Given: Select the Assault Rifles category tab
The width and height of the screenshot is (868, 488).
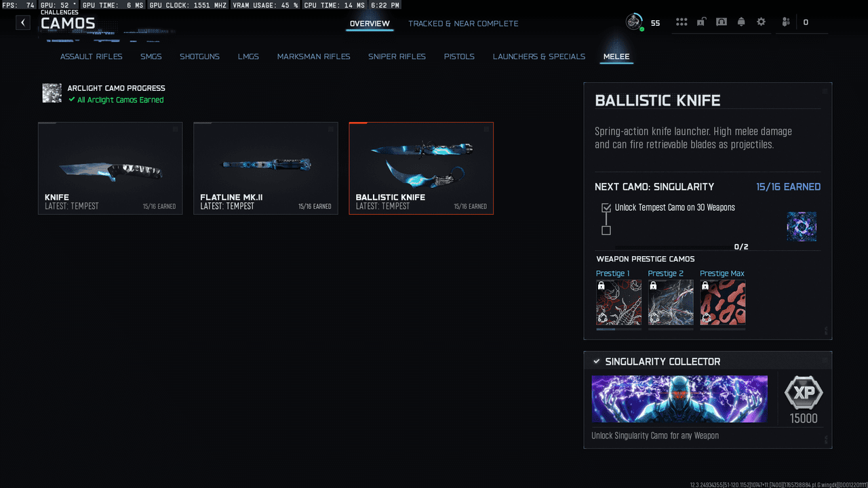Looking at the screenshot, I should point(92,56).
